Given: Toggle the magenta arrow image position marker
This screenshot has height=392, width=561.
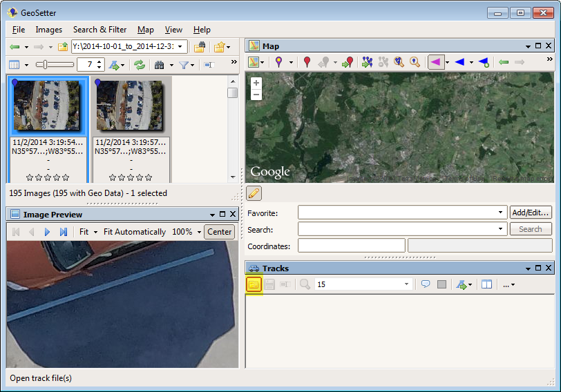Looking at the screenshot, I should tap(435, 62).
